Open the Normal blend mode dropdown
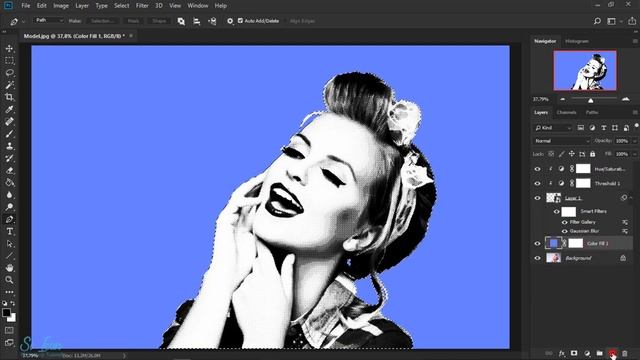This screenshot has width=640, height=360. pos(561,141)
